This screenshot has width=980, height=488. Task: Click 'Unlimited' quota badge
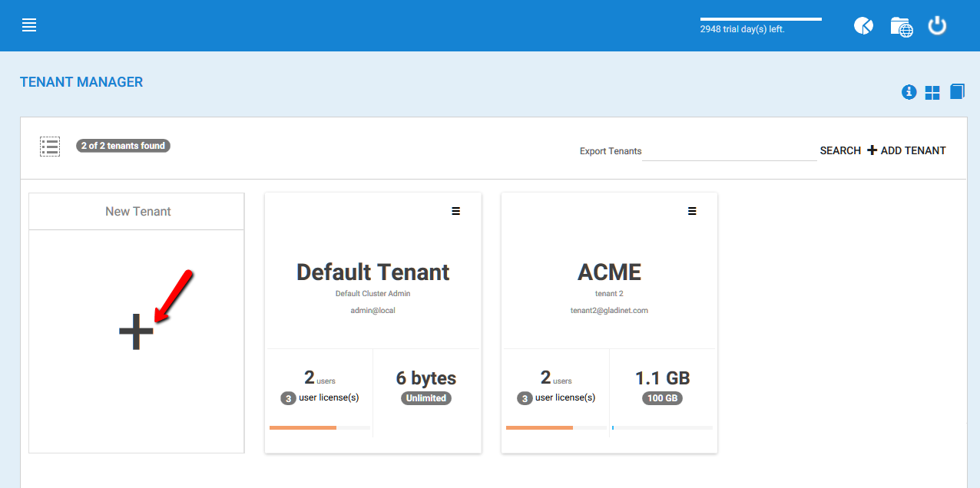pos(426,398)
